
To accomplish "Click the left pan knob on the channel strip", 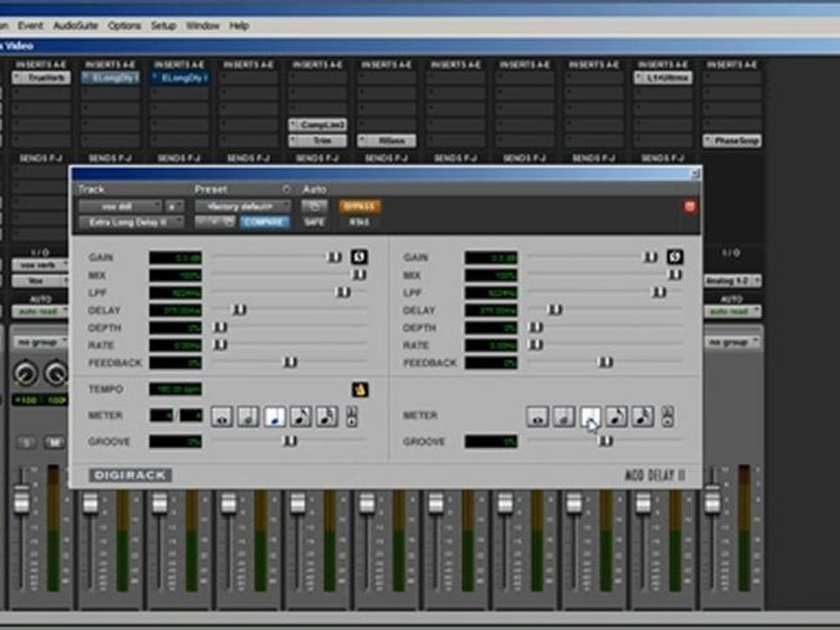I will point(24,374).
